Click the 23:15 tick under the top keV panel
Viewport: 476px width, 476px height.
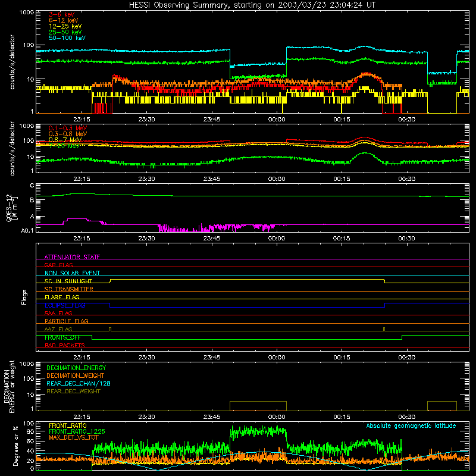pos(82,120)
